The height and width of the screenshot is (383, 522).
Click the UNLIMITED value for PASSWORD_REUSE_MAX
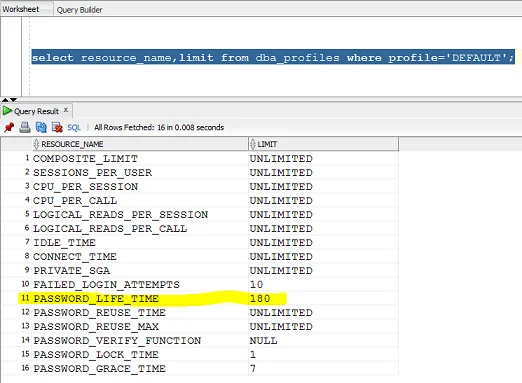pyautogui.click(x=281, y=327)
